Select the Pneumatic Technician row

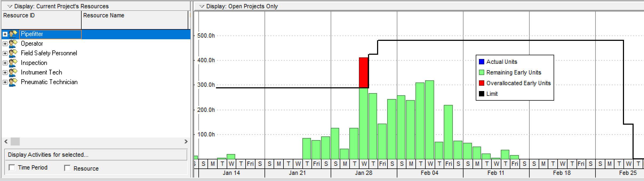pyautogui.click(x=96, y=82)
